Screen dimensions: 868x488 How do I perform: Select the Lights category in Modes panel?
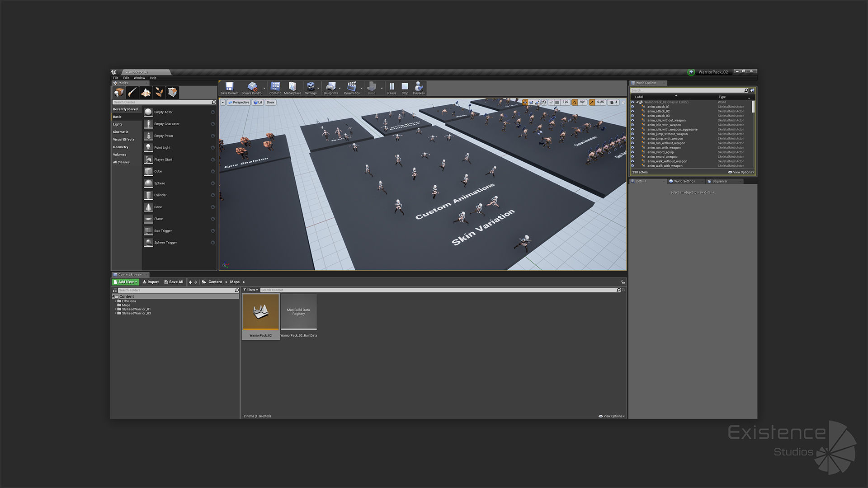[x=118, y=124]
